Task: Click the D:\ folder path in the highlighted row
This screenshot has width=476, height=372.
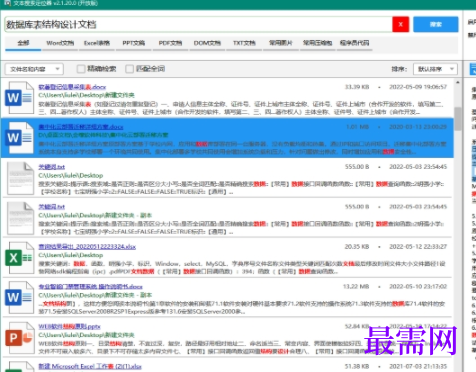Action: pos(103,135)
